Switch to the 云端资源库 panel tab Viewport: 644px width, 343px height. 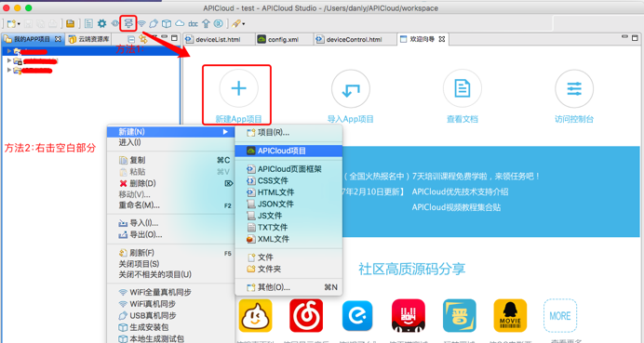pos(89,39)
